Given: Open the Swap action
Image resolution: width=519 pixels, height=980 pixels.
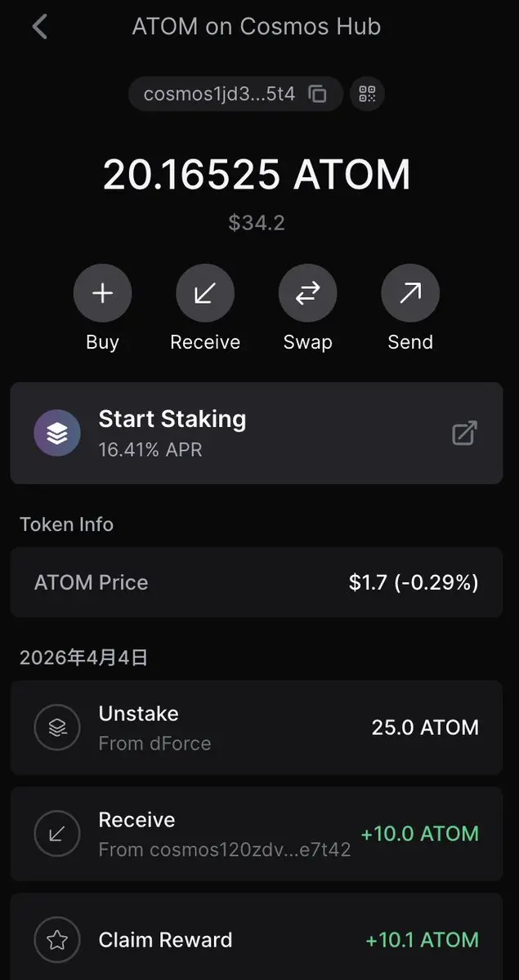Looking at the screenshot, I should [x=307, y=294].
